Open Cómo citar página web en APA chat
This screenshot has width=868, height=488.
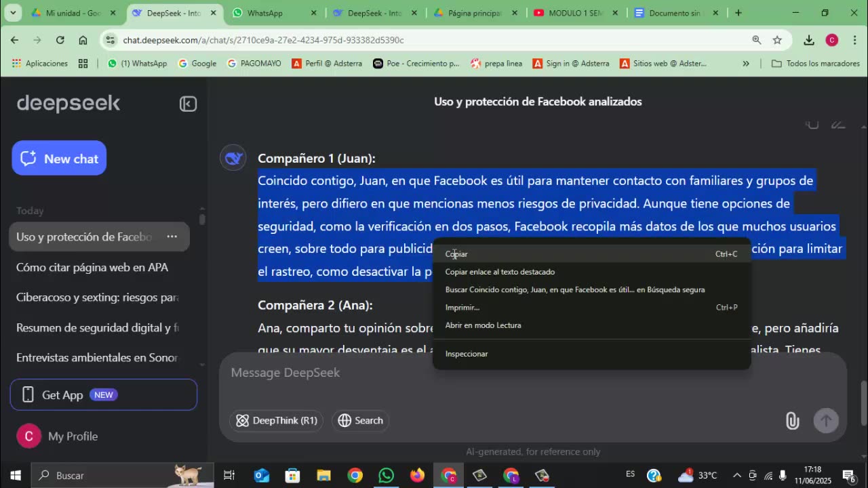pos(99,267)
